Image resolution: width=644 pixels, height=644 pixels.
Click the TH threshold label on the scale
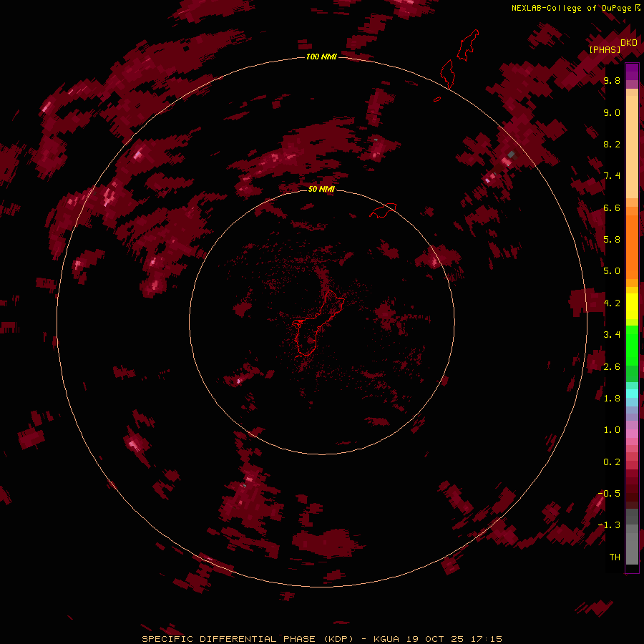click(615, 557)
